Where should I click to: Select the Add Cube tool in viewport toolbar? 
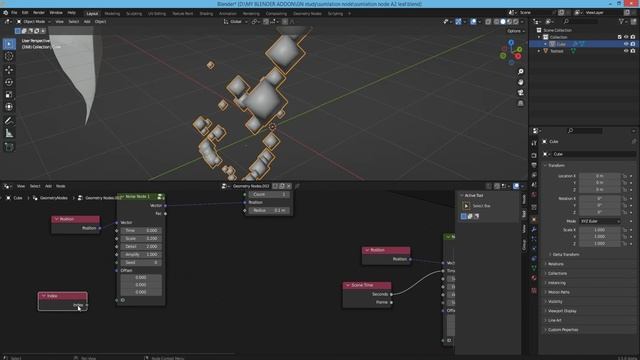tap(9, 147)
